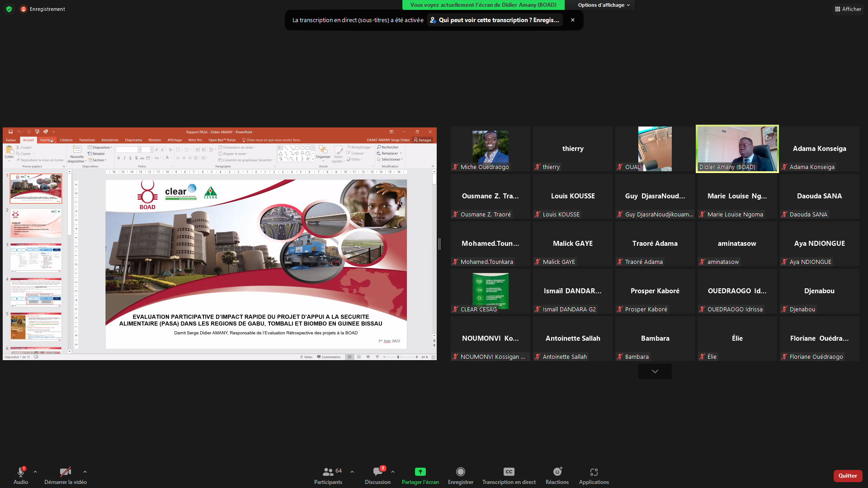Open the Insertion ribbon tab
This screenshot has width=868, height=488.
point(46,140)
